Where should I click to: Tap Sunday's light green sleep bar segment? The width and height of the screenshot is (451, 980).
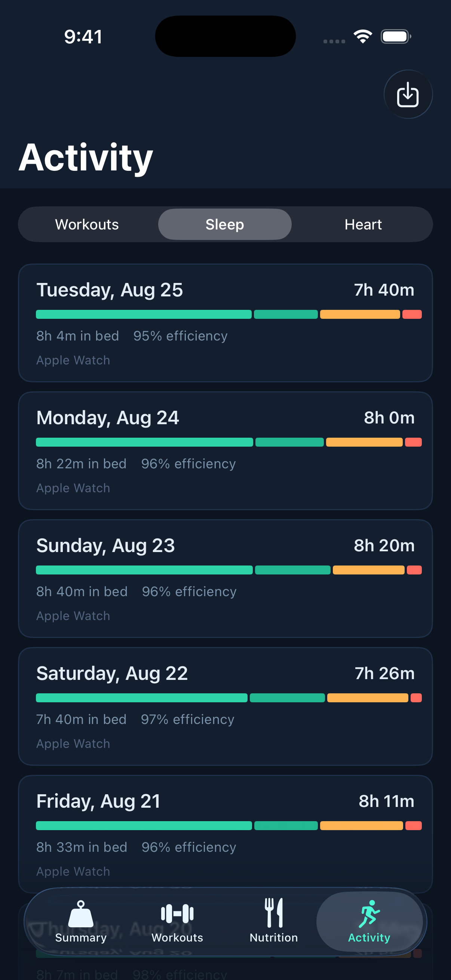pos(144,570)
